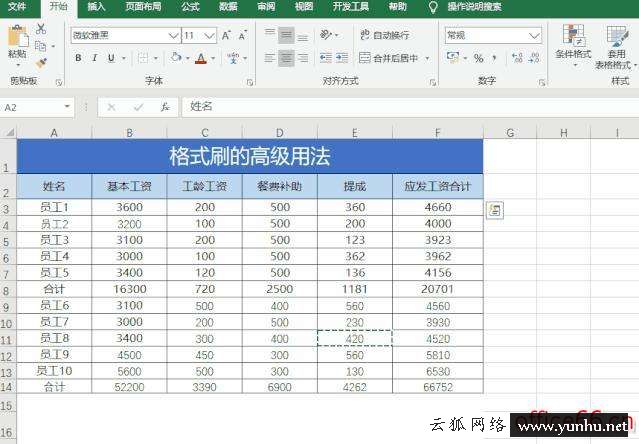Click the accounting number format icon
639x444 pixels.
point(452,57)
